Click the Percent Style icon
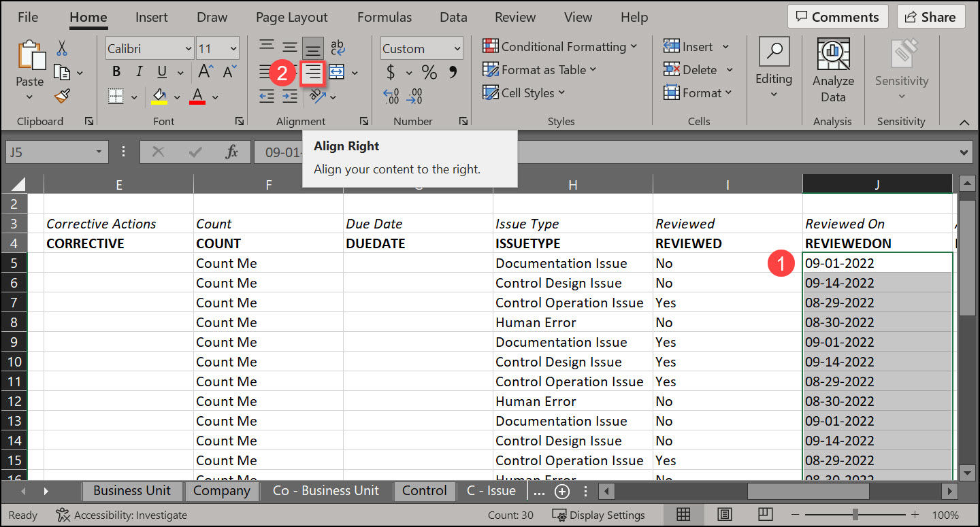980x527 pixels. (x=429, y=72)
